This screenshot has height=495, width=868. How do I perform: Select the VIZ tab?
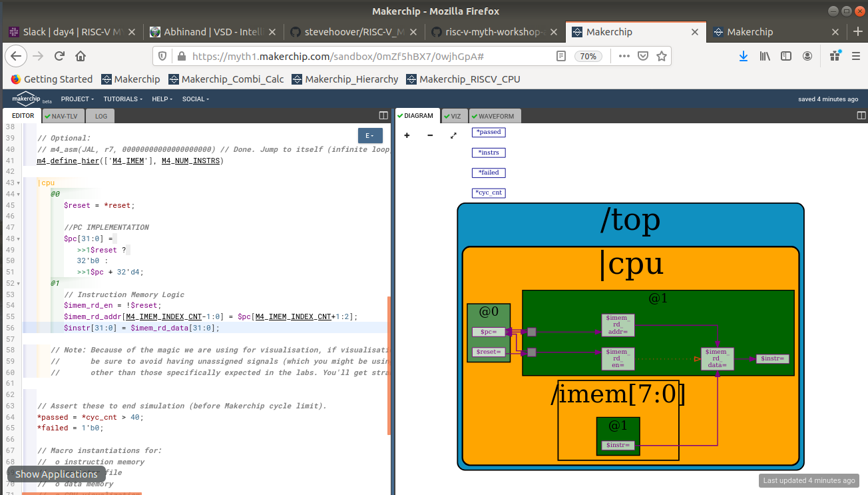(455, 116)
